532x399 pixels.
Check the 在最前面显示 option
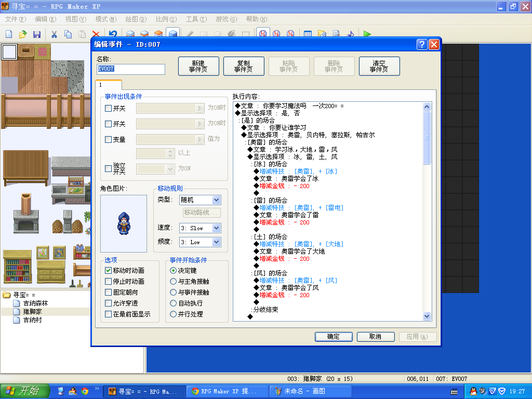click(108, 314)
